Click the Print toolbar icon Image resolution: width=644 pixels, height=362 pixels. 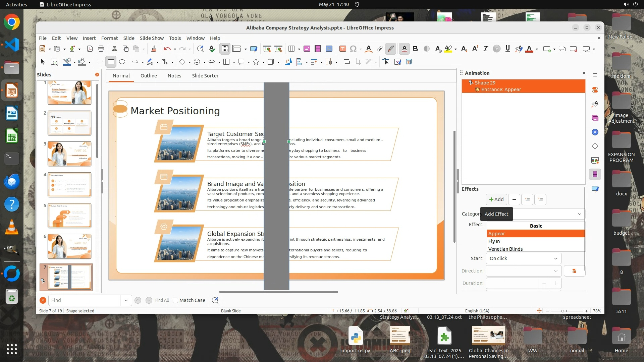pyautogui.click(x=101, y=49)
